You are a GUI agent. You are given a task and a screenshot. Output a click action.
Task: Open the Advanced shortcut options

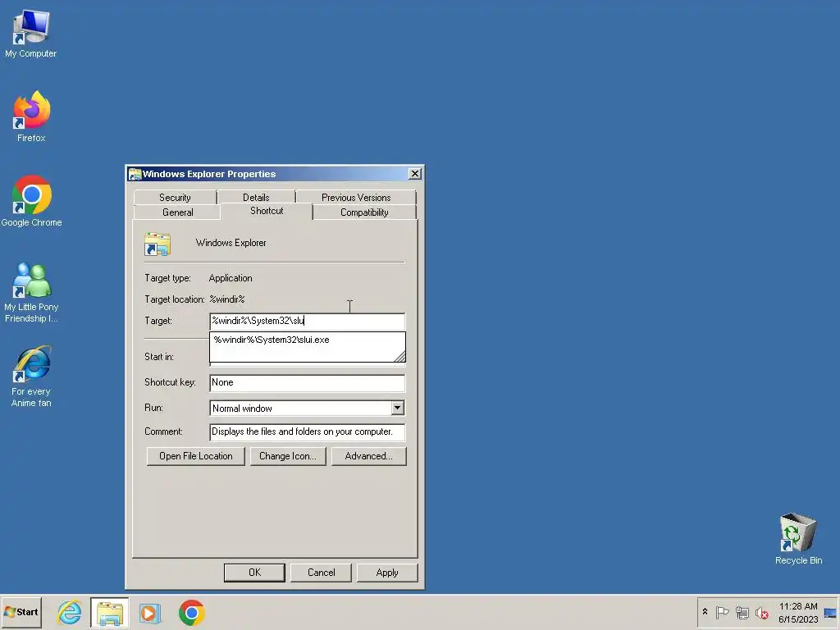pyautogui.click(x=368, y=456)
